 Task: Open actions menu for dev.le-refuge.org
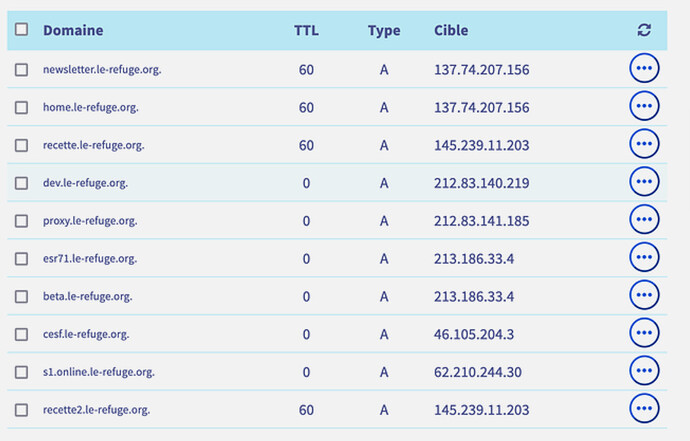[x=644, y=182]
